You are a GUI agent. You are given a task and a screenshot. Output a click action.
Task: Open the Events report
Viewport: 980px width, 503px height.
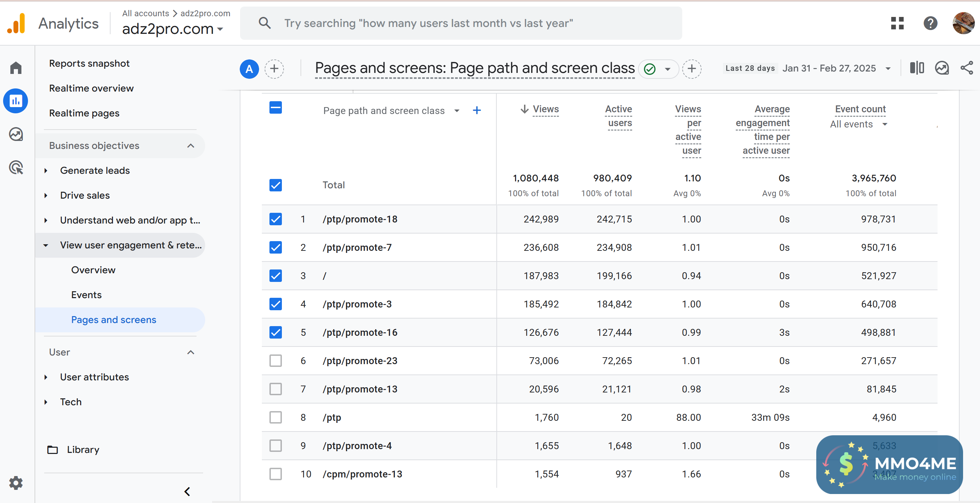86,295
